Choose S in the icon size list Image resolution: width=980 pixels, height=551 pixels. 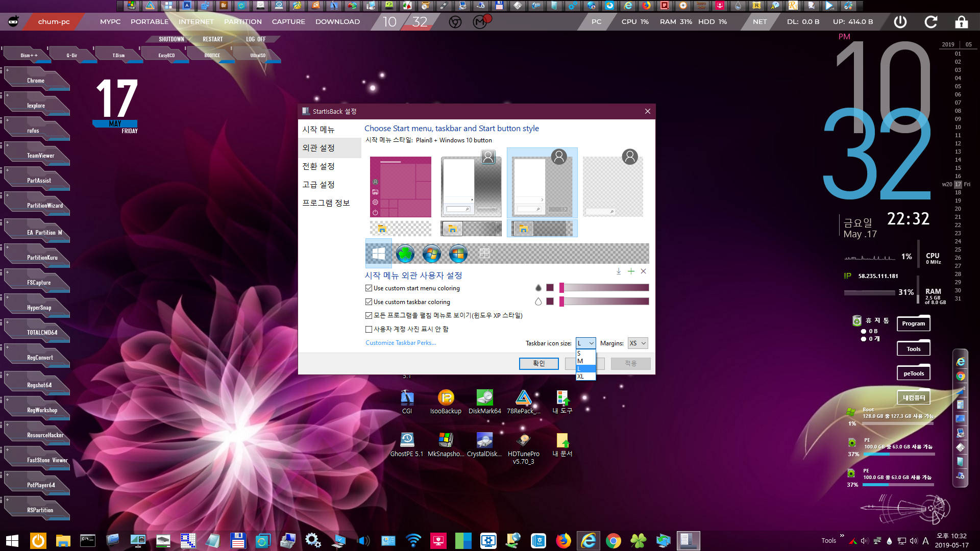click(585, 354)
